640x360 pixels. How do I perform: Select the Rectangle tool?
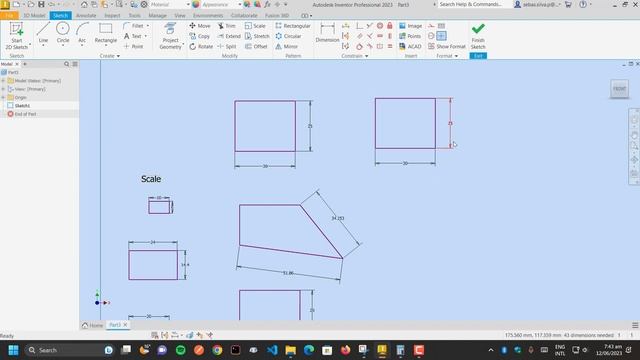coord(106,33)
